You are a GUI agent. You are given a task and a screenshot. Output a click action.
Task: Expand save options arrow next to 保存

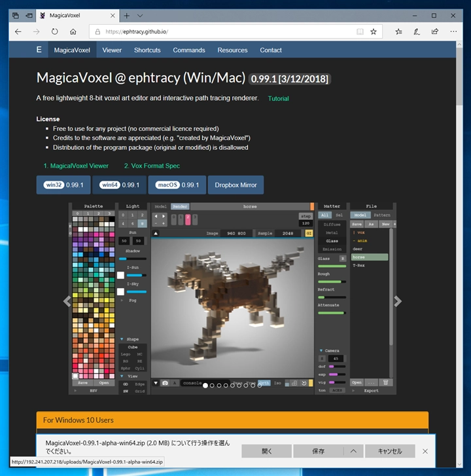pos(353,451)
